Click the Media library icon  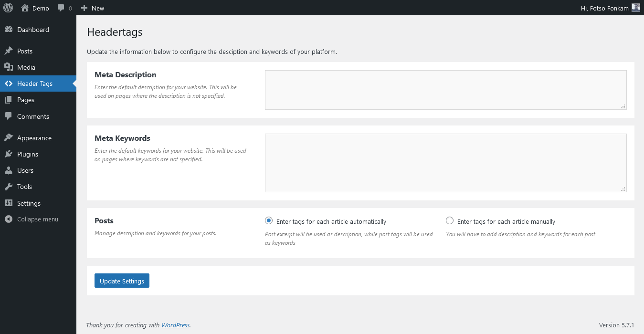click(9, 67)
